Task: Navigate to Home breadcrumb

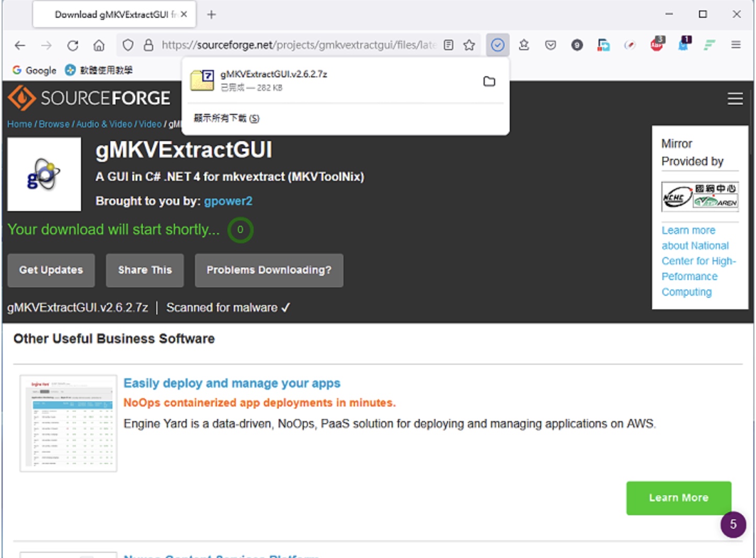Action: click(x=19, y=124)
